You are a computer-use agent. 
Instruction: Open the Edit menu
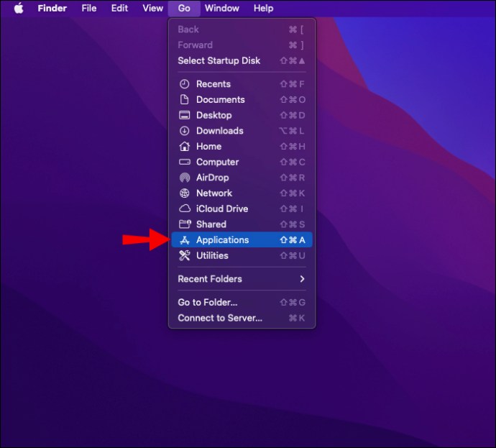(119, 8)
